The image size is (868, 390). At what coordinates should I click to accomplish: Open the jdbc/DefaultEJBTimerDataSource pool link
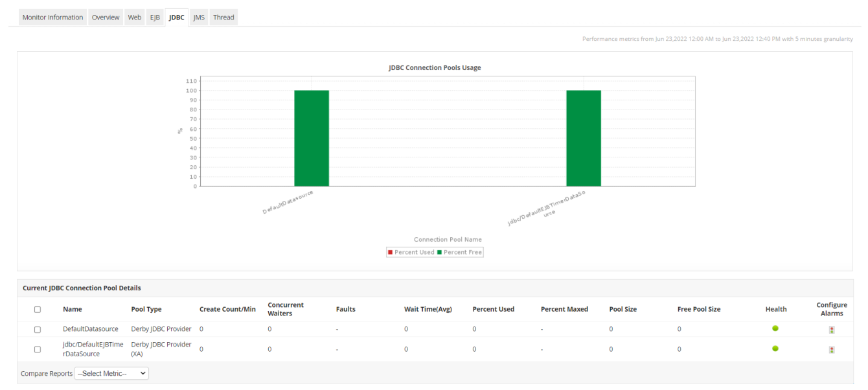(93, 349)
